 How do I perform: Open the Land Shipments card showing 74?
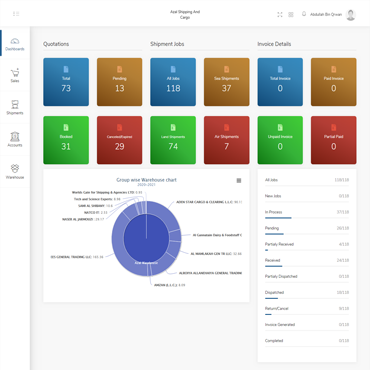pyautogui.click(x=173, y=140)
